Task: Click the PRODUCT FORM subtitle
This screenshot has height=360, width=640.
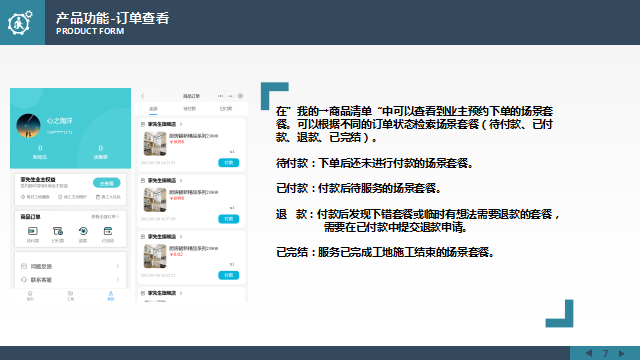Action: click(x=90, y=31)
